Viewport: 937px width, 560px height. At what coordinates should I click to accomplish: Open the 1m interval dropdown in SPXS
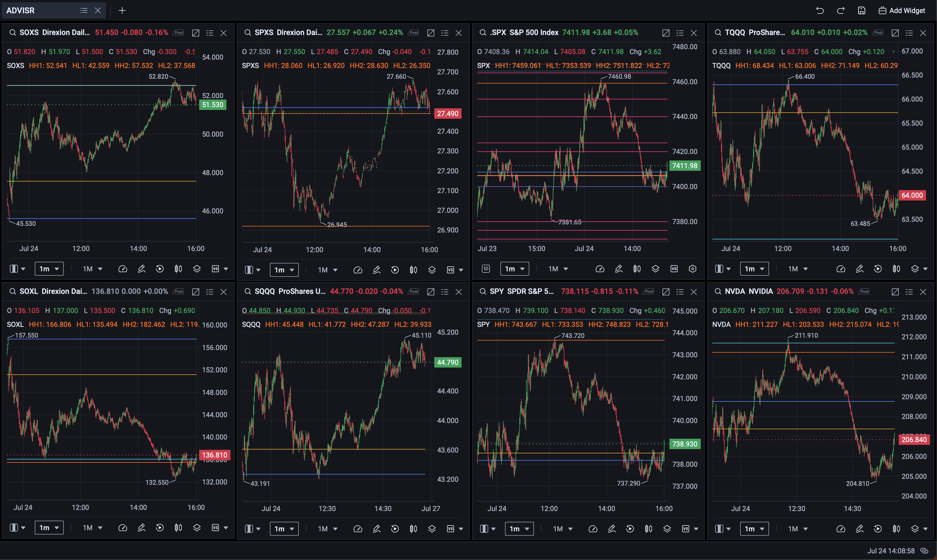(284, 270)
